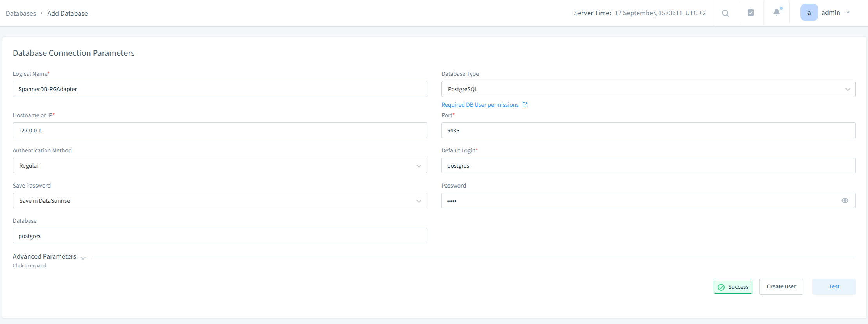
Task: Click the Add Database breadcrumb text
Action: pyautogui.click(x=68, y=13)
